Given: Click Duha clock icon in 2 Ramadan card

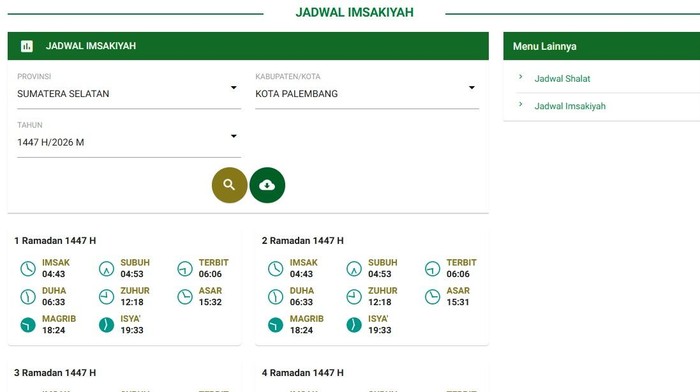Looking at the screenshot, I should click(275, 297).
